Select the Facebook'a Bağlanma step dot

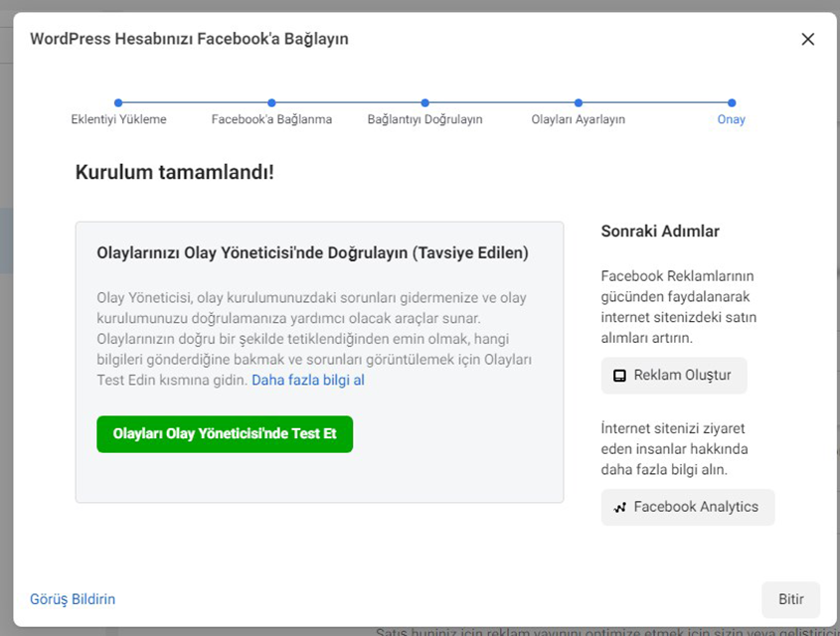coord(271,102)
